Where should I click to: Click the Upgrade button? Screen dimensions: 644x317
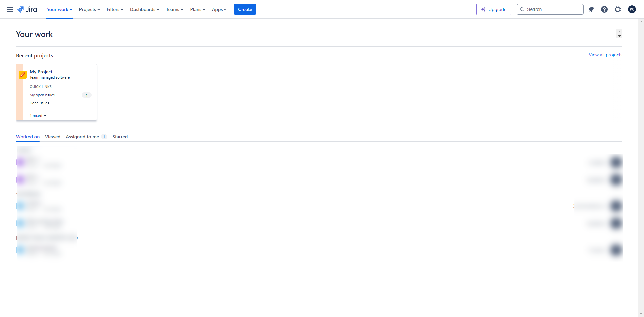(494, 9)
